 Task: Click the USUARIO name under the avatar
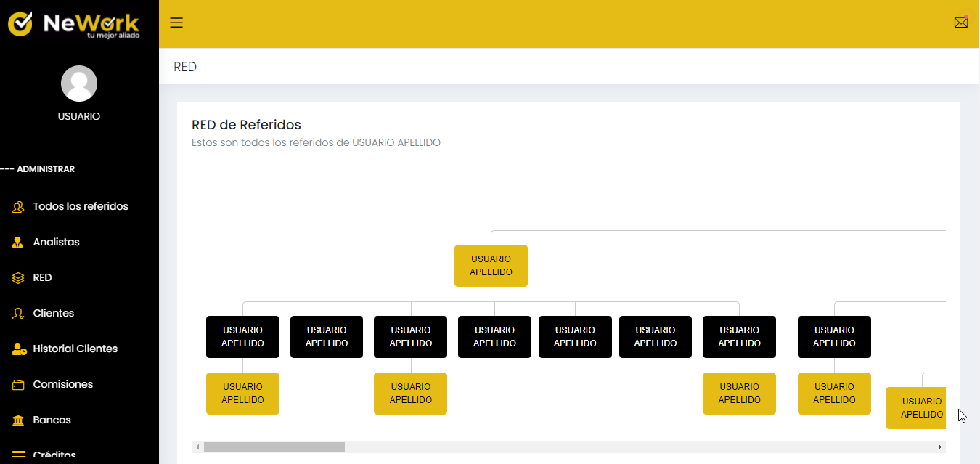click(79, 116)
